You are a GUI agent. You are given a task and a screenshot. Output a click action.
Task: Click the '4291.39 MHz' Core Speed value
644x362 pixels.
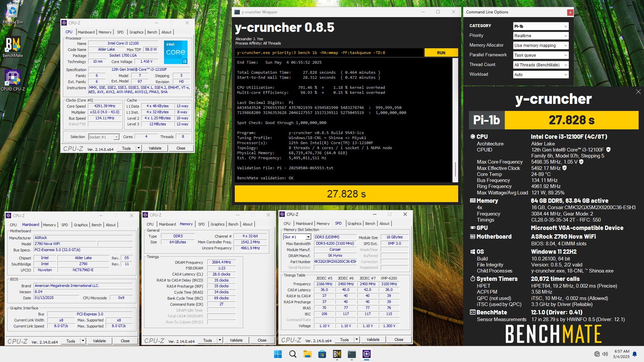[x=105, y=106]
